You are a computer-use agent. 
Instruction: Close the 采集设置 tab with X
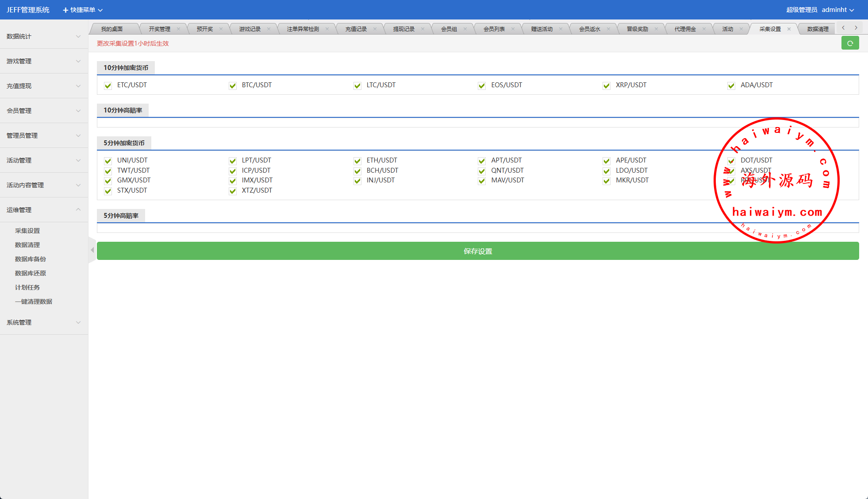[789, 29]
